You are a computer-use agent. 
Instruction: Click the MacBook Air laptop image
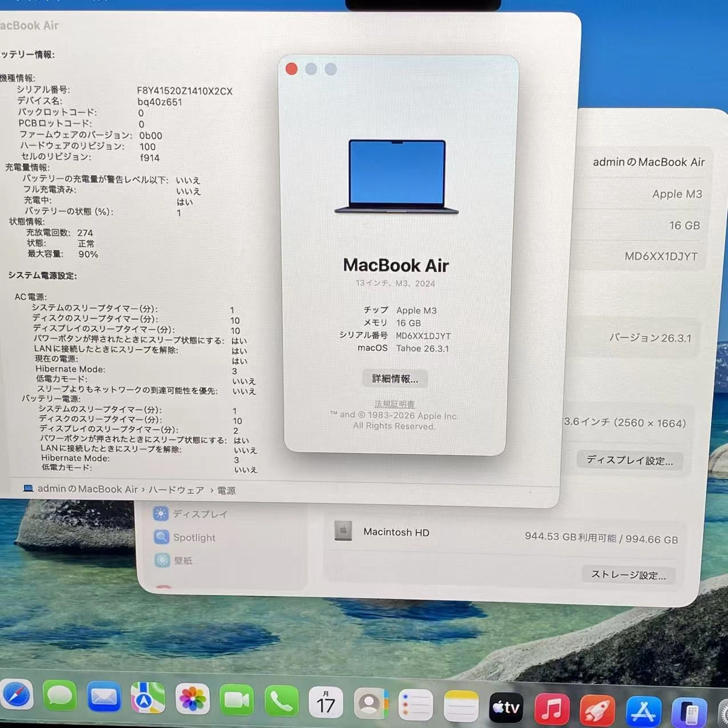pyautogui.click(x=397, y=176)
